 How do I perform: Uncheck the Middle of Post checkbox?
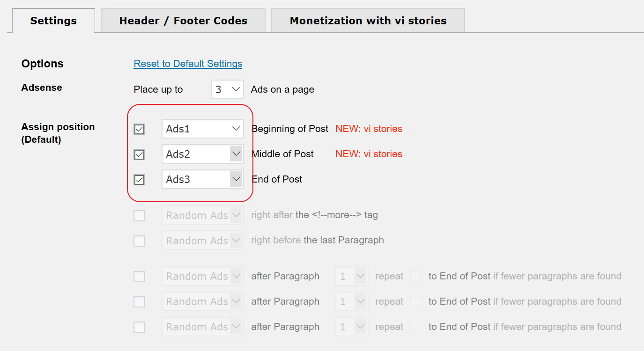click(139, 154)
